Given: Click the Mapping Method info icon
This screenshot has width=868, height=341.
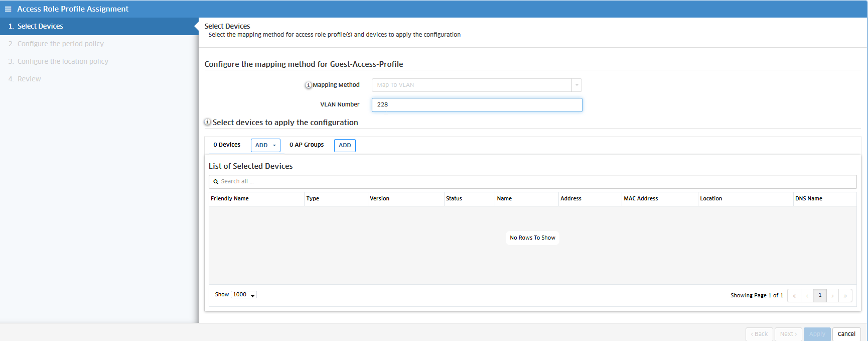Looking at the screenshot, I should pos(308,85).
